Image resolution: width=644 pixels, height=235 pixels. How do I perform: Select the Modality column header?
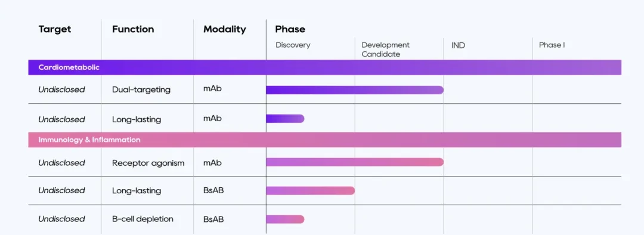click(225, 29)
